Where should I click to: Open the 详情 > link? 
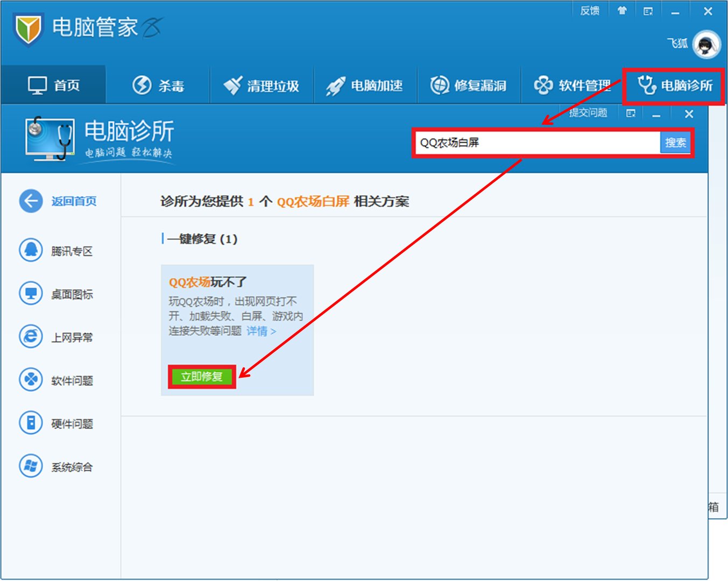(261, 331)
